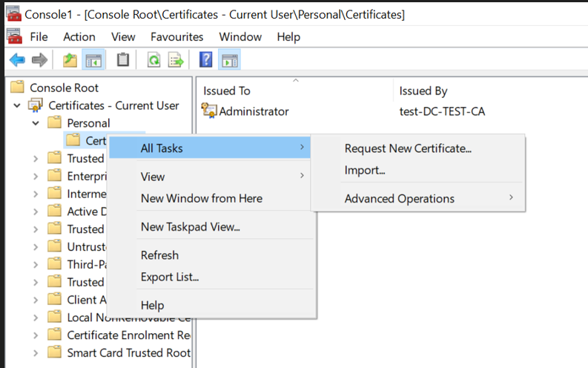The height and width of the screenshot is (368, 588).
Task: Click the Up one level folder icon
Action: [70, 60]
